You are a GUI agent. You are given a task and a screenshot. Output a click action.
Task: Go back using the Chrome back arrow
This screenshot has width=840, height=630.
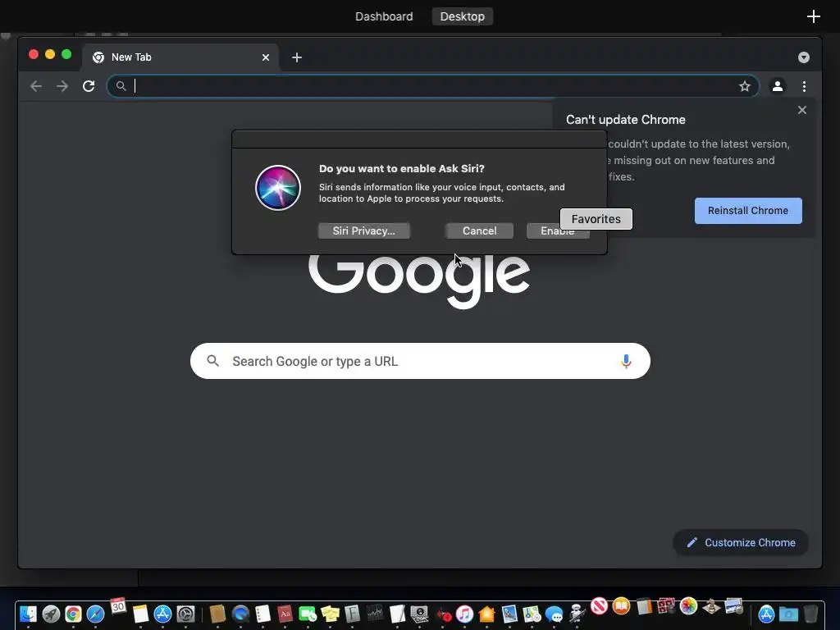point(36,86)
